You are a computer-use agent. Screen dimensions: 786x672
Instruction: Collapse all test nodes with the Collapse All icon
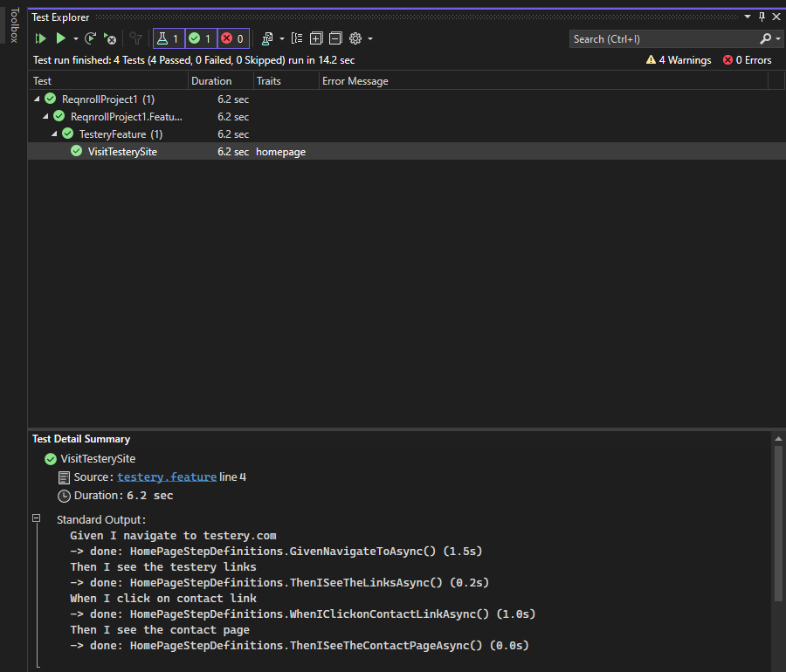[x=335, y=38]
